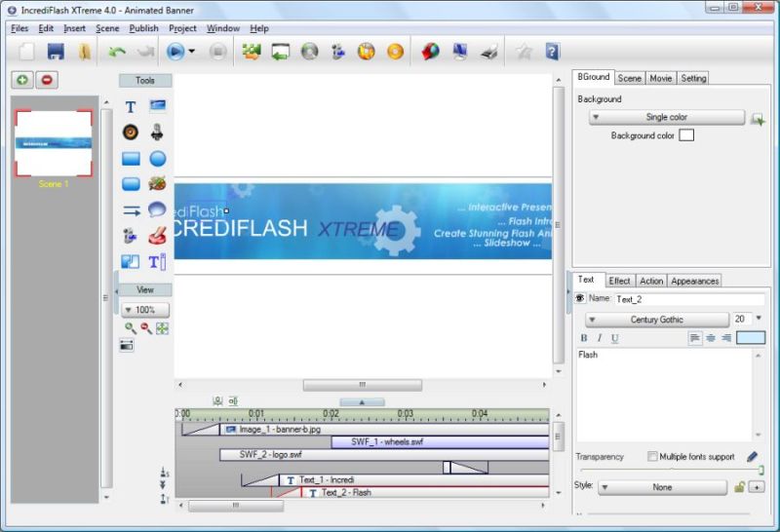Select the Microphone record tool
This screenshot has width=780, height=532.
pos(157,133)
